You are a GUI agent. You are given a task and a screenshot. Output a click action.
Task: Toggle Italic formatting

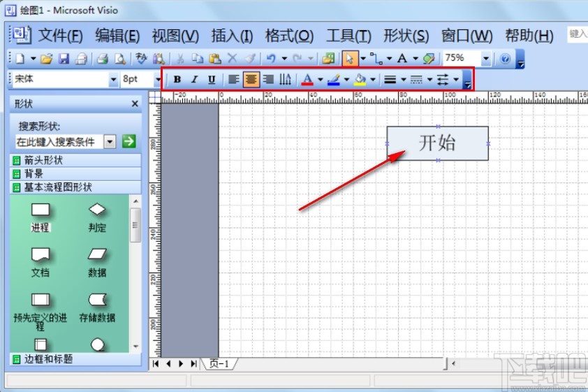(x=195, y=79)
